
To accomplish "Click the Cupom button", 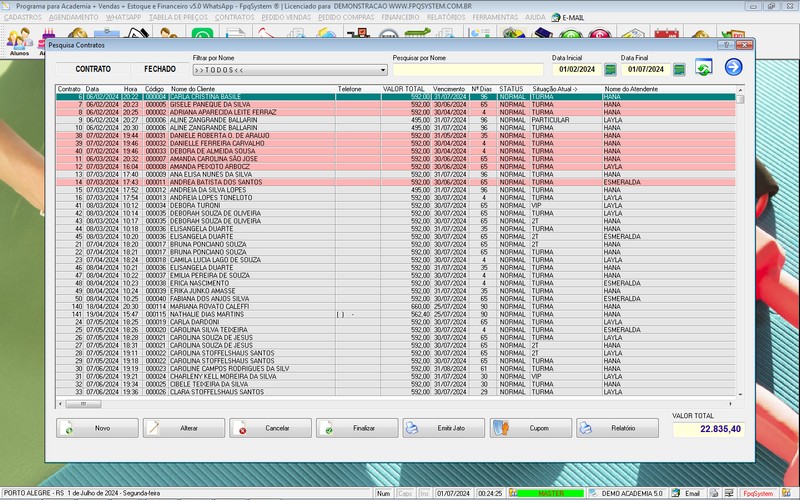I will (x=531, y=428).
